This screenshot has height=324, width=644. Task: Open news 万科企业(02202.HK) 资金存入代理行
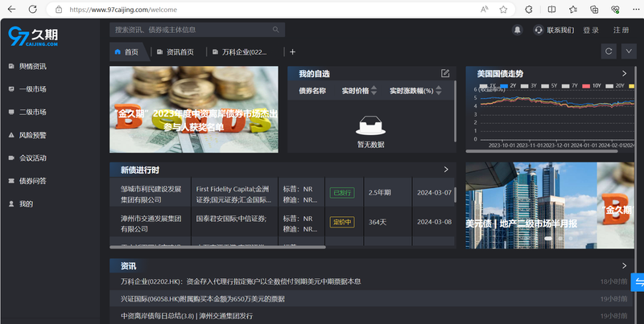[x=241, y=281]
